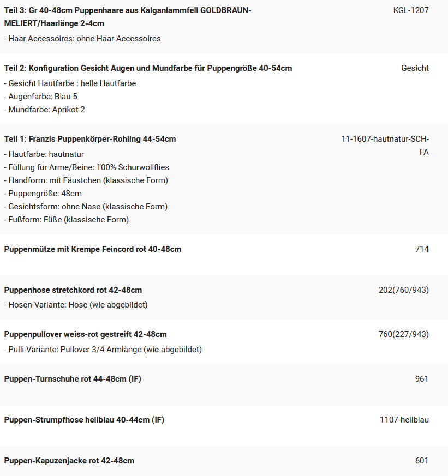Click the Teil 2 Konfiguration Gesicht heading
This screenshot has width=448, height=476.
tap(148, 68)
